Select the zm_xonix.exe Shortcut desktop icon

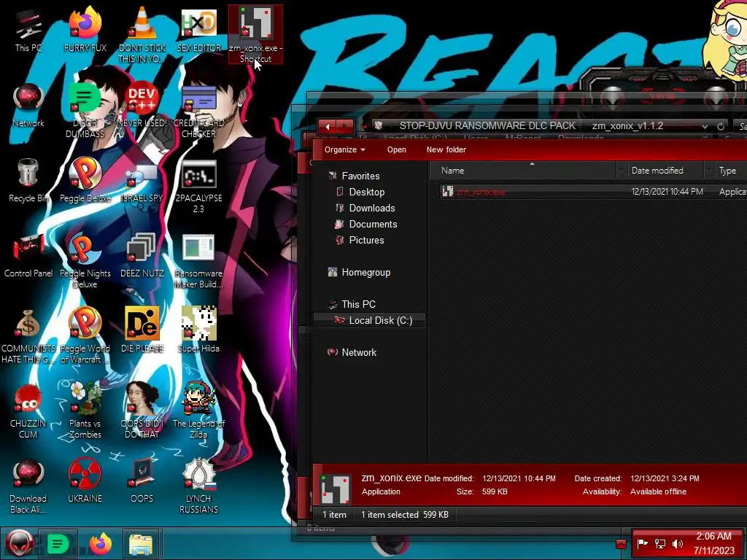255,34
